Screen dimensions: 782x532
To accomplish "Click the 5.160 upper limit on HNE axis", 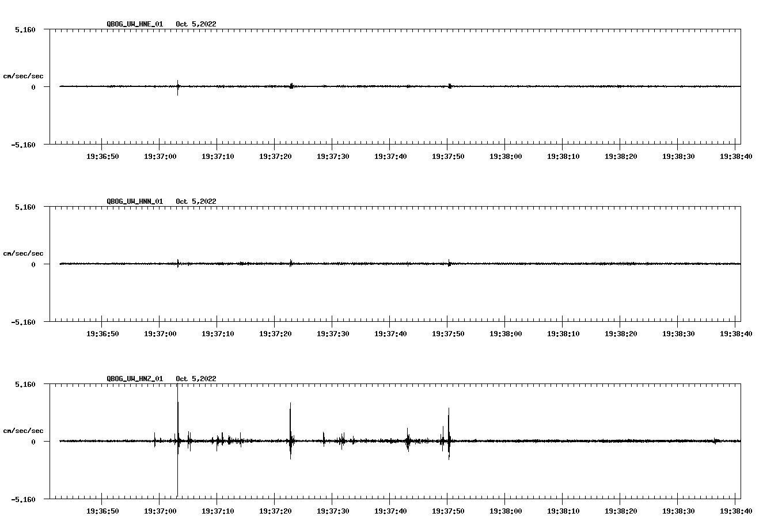I will (x=25, y=29).
